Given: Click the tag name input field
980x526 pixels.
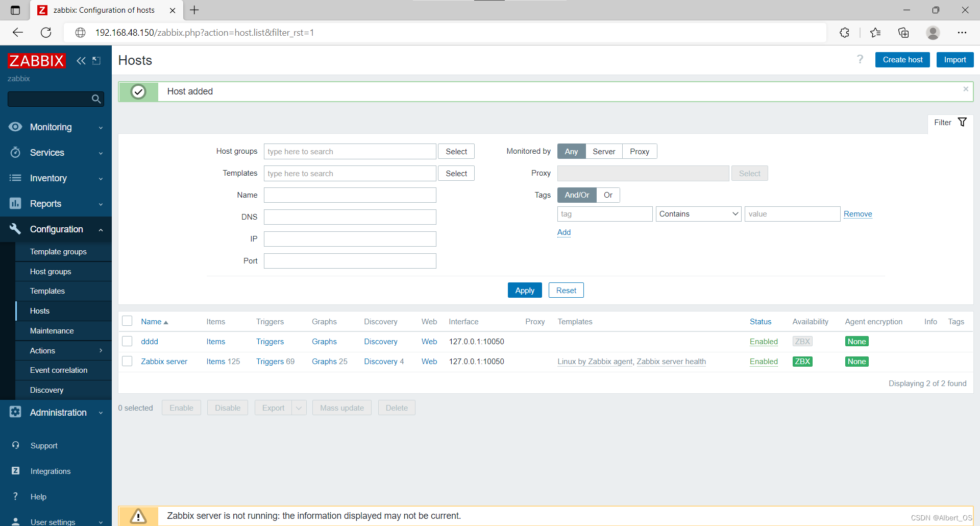Looking at the screenshot, I should point(605,214).
